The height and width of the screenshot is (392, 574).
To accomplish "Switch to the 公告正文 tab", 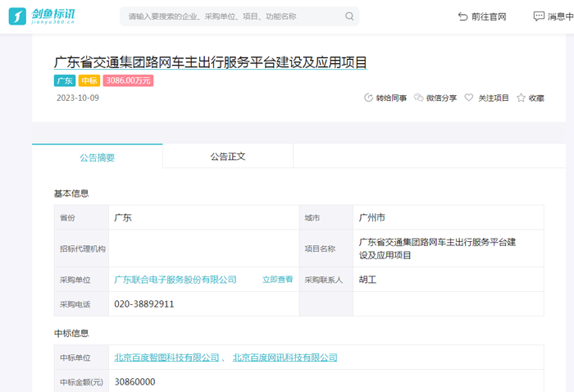I will tap(228, 157).
